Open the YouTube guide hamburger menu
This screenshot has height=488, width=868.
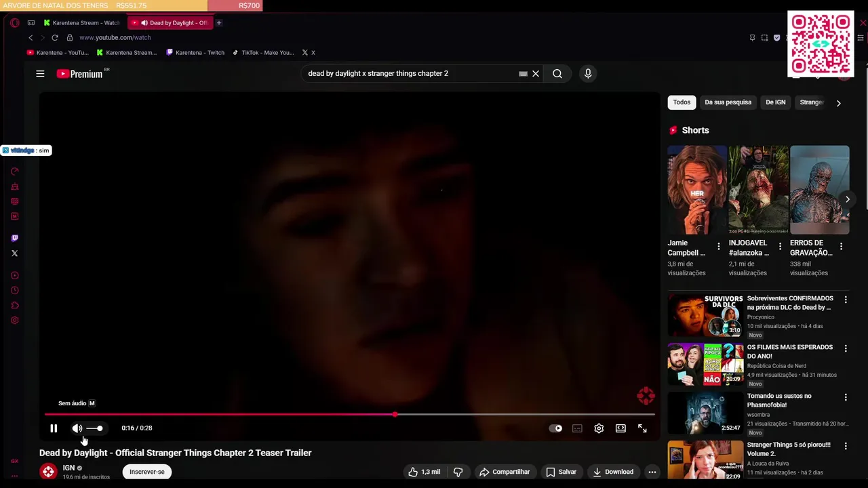[x=40, y=74]
